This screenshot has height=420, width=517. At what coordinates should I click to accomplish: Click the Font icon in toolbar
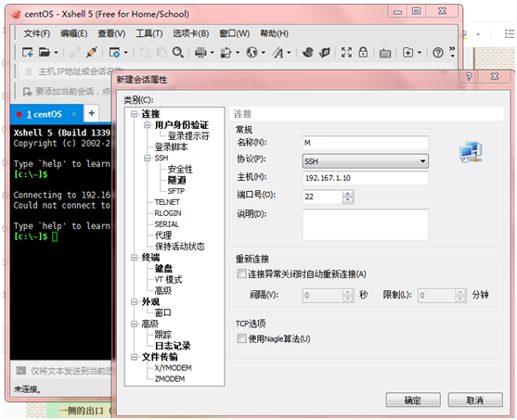coord(278,52)
